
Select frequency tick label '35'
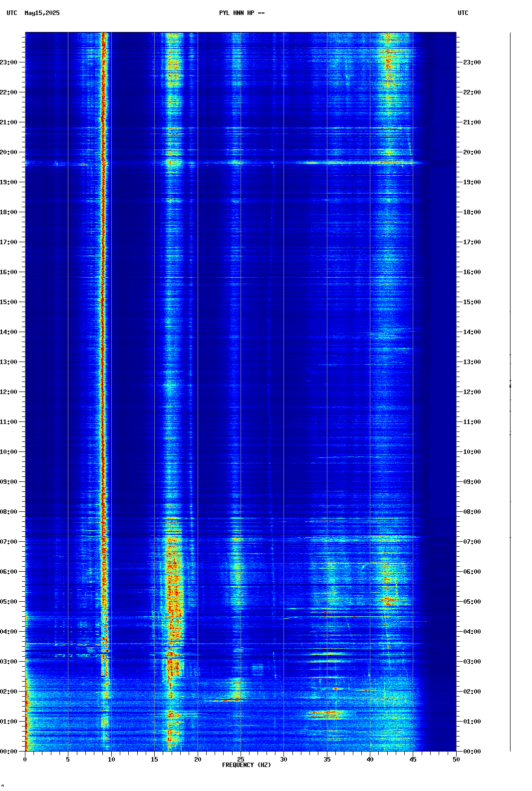click(327, 760)
